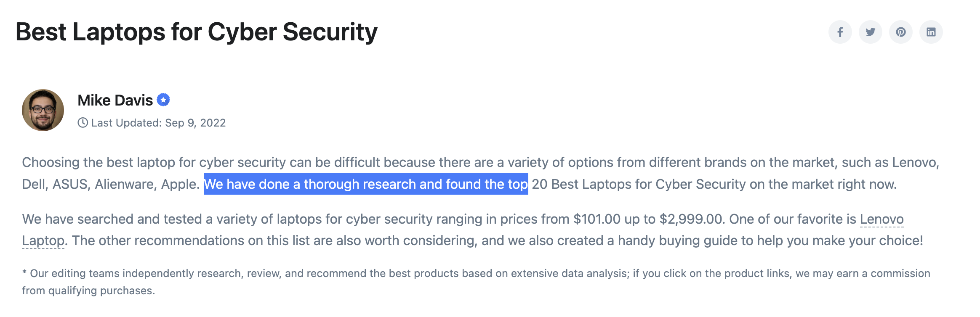Screen dimensions: 980x317
Task: Click the word ASUS in the paragraph
Action: 70,184
